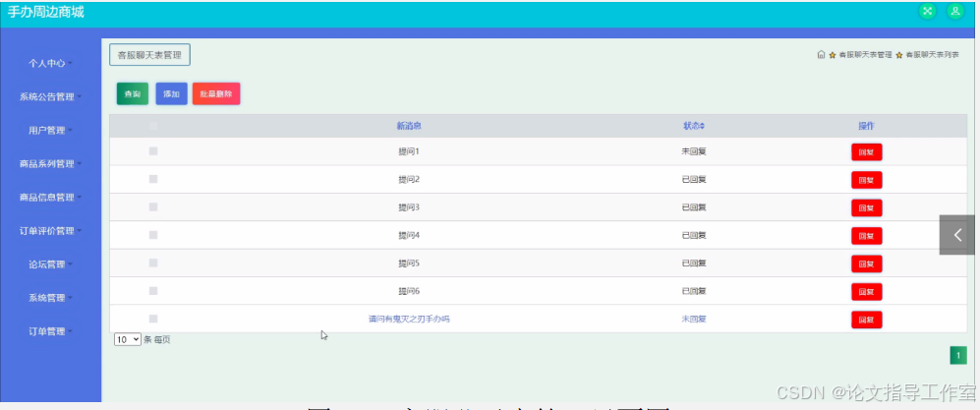980x410 pixels.
Task: Click the 操作 column header
Action: 866,126
